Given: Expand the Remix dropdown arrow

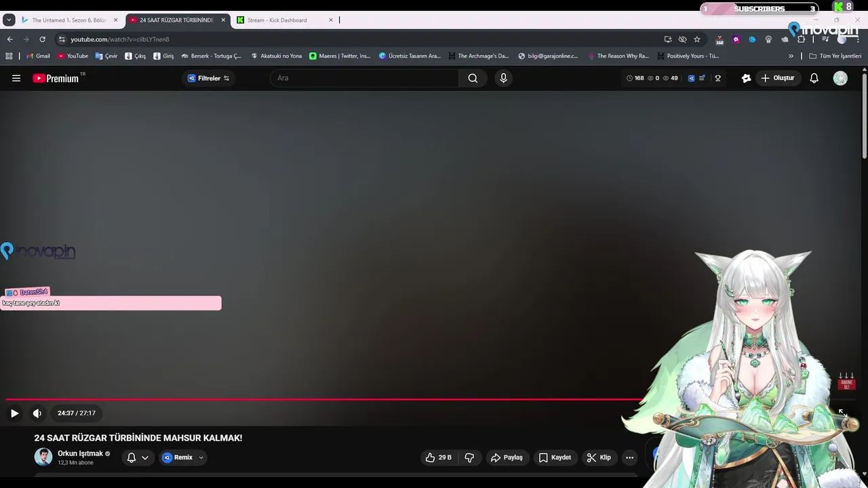Looking at the screenshot, I should 201,457.
